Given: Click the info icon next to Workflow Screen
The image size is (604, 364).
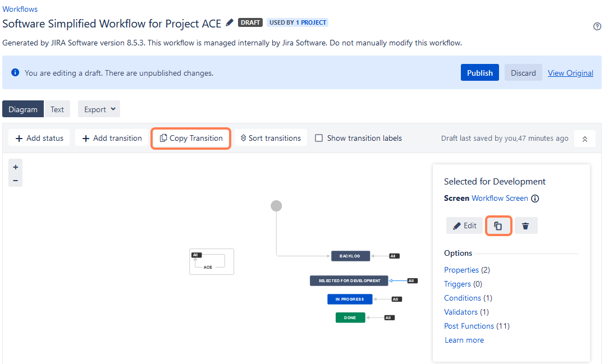Looking at the screenshot, I should [x=535, y=199].
